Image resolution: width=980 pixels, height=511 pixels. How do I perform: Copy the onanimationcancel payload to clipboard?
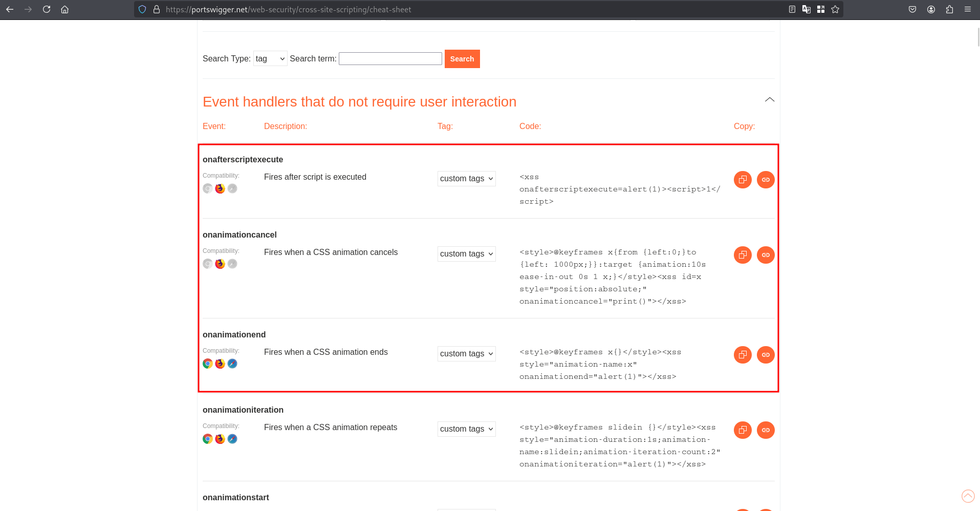click(743, 255)
